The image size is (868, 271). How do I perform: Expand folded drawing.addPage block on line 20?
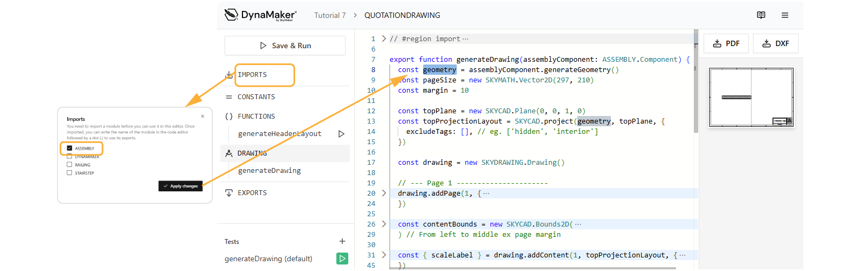coord(384,193)
